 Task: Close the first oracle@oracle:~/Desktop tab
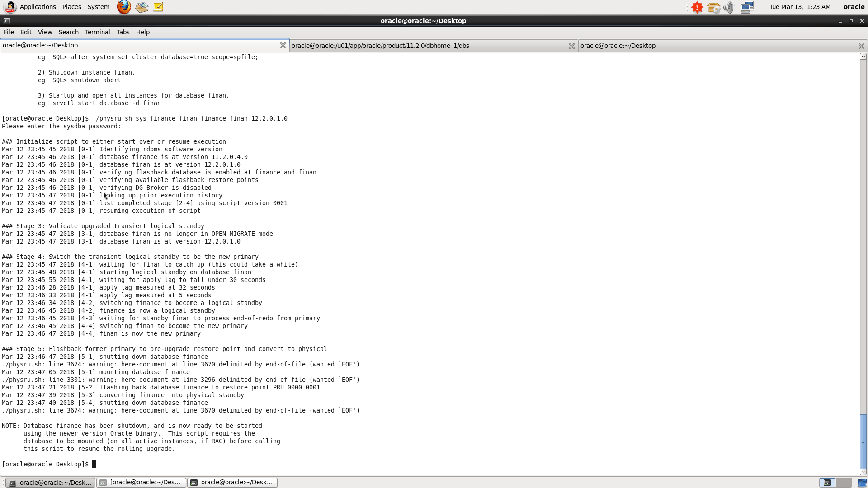click(283, 45)
